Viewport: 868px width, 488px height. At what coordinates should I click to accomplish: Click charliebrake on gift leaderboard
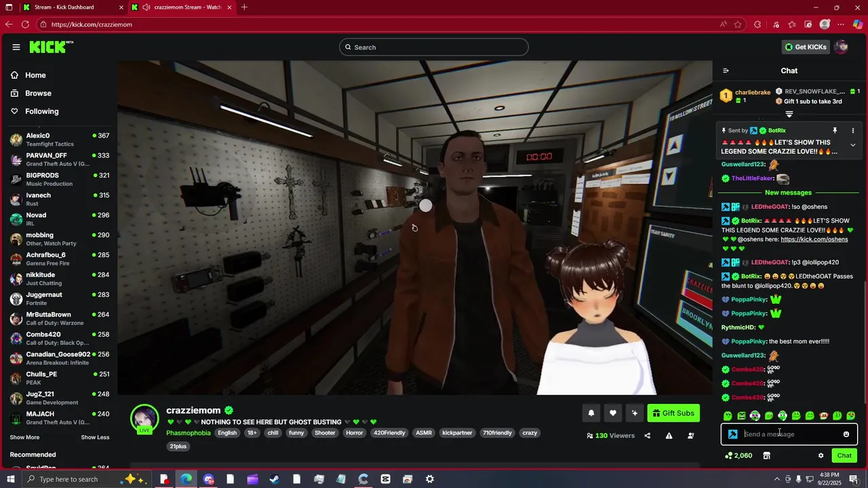coord(753,92)
